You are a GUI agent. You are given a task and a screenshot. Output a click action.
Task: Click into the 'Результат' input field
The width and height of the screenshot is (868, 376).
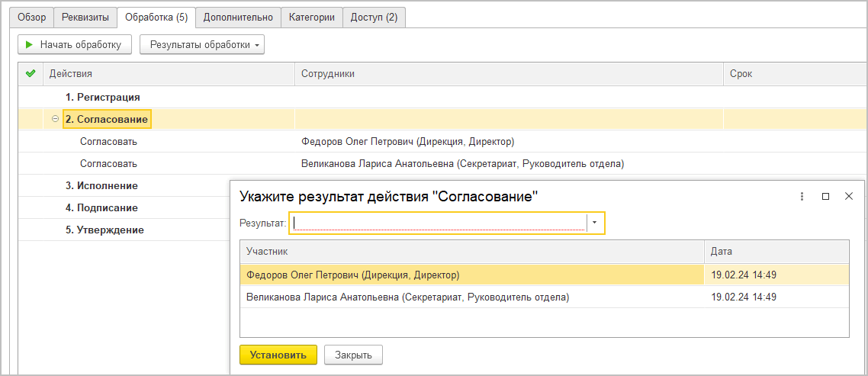click(x=439, y=223)
